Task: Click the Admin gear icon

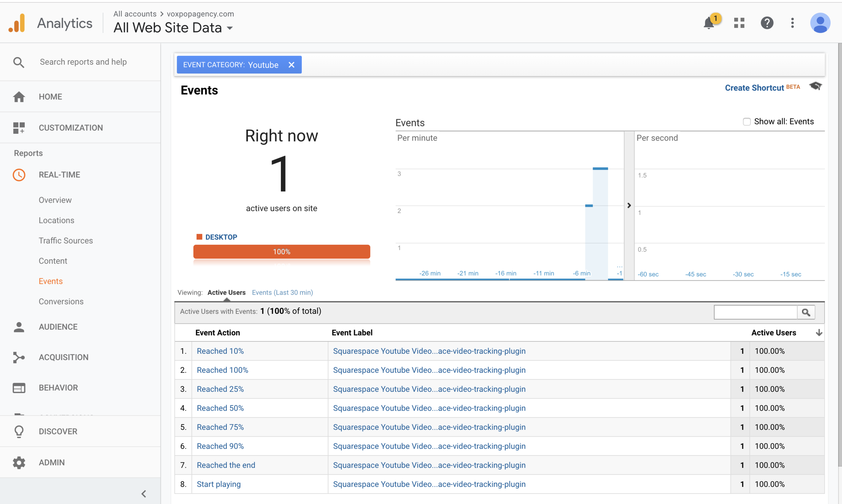Action: coord(19,463)
